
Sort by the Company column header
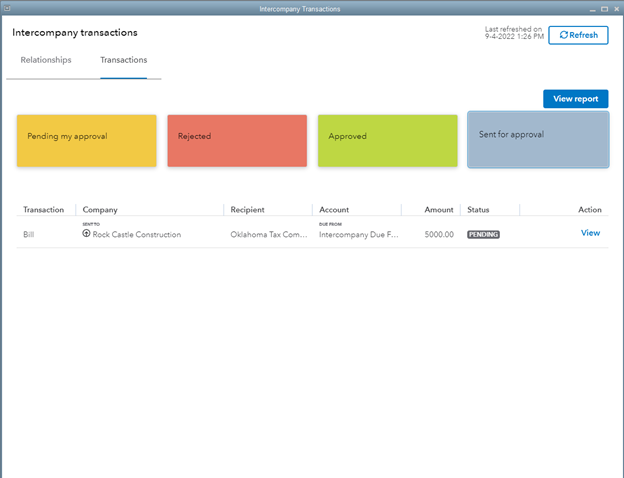coord(100,210)
